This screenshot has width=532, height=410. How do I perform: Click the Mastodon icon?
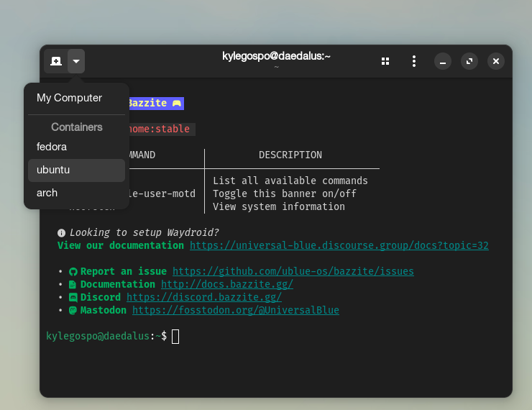coord(73,310)
